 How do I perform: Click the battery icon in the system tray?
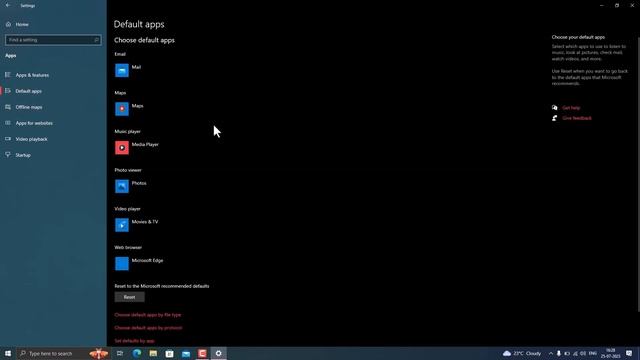click(x=567, y=353)
